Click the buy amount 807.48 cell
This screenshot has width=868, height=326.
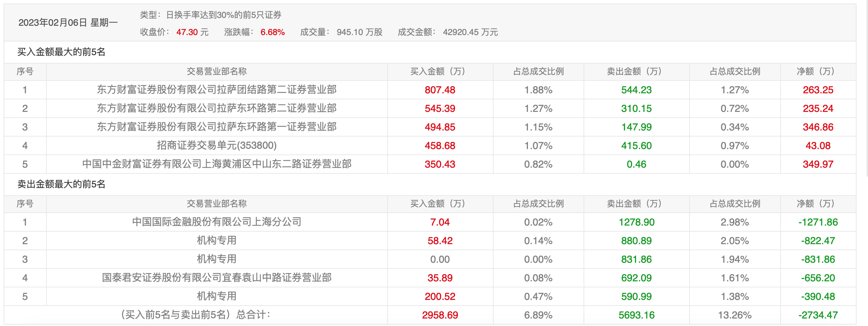tap(440, 90)
